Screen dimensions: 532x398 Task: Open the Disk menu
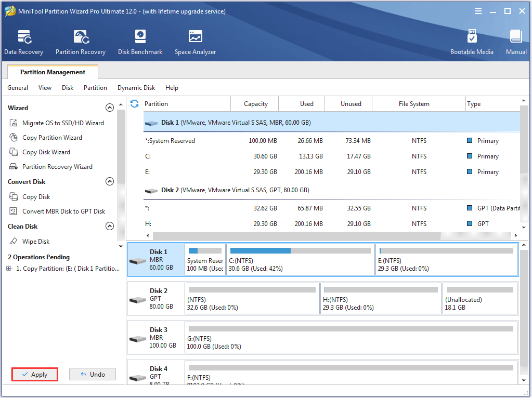point(68,88)
